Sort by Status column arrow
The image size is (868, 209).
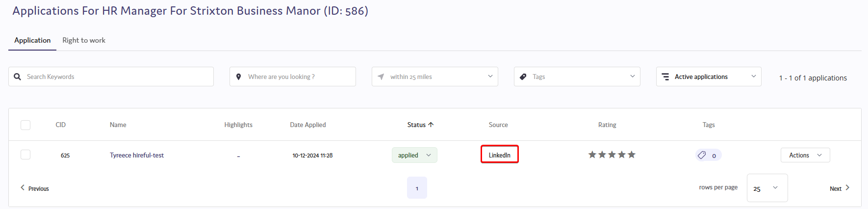tap(431, 125)
